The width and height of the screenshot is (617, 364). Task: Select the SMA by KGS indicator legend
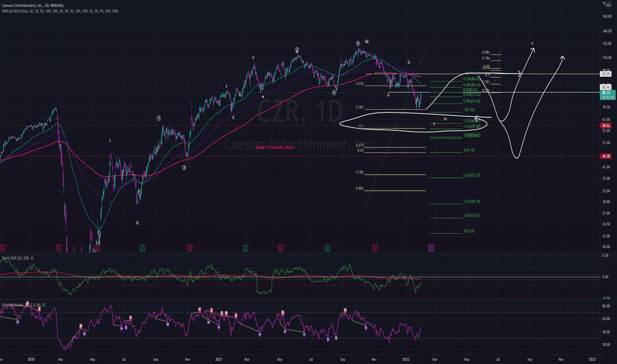click(60, 11)
